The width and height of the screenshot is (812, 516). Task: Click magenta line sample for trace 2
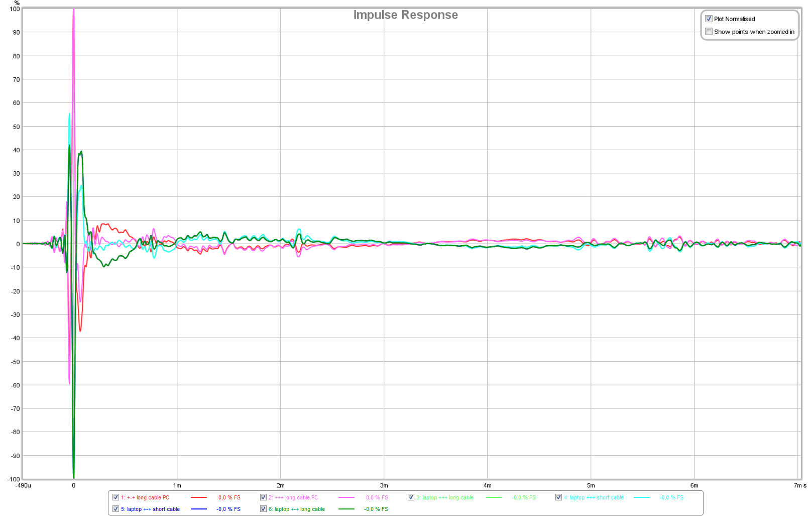pos(346,497)
